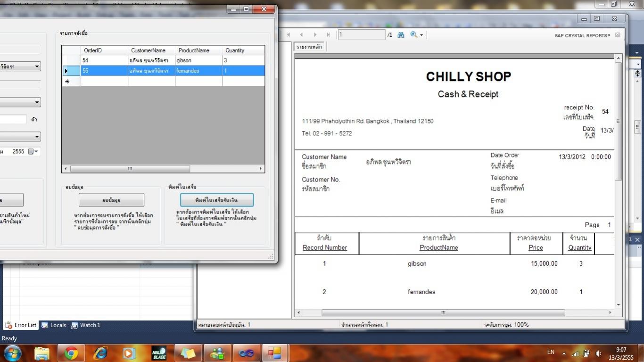Launch Google Chrome from taskbar

pos(71,353)
